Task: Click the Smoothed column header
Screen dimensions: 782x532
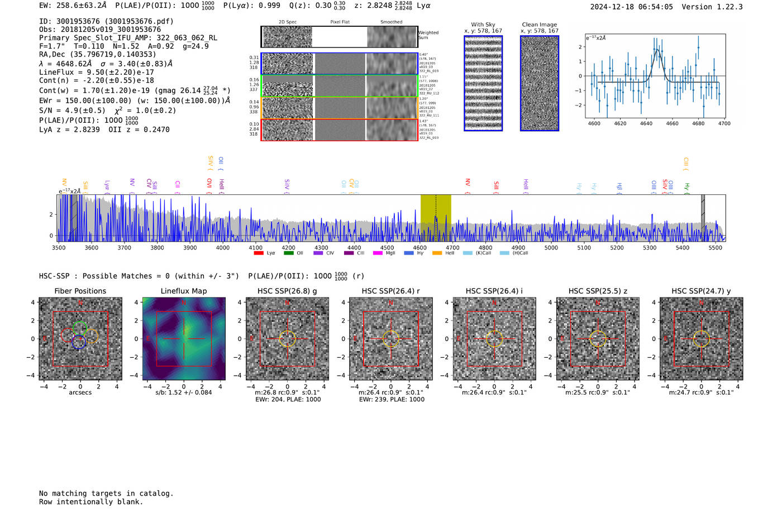Action: pos(392,22)
